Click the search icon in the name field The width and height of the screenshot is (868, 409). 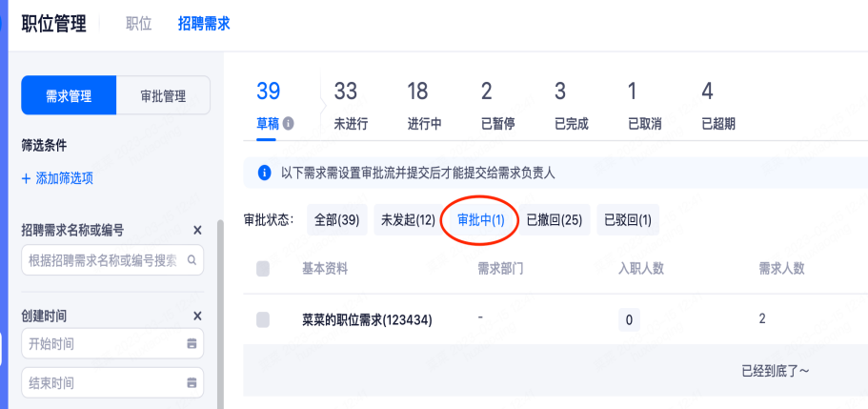[192, 259]
